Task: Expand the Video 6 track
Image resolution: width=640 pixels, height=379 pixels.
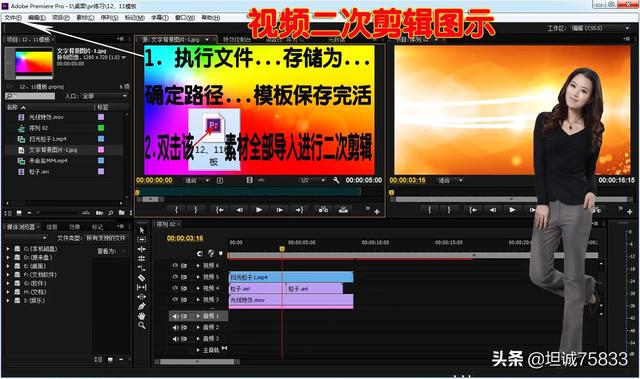Action: click(198, 265)
